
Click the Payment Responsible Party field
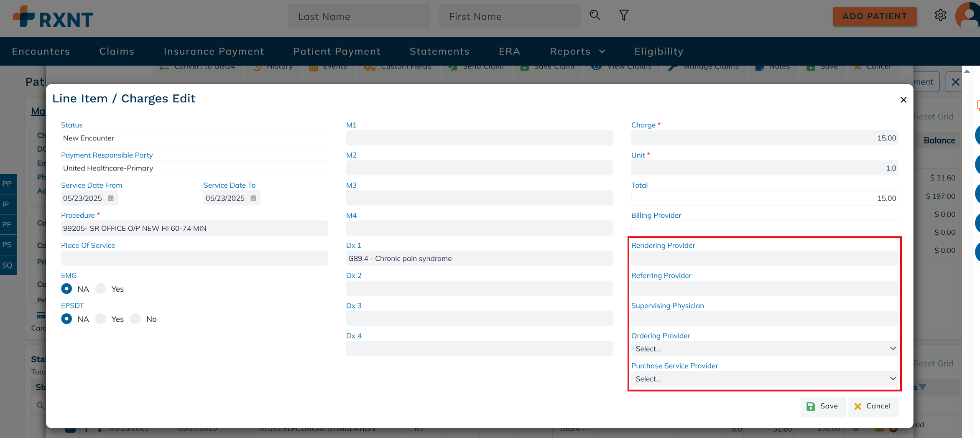click(194, 168)
